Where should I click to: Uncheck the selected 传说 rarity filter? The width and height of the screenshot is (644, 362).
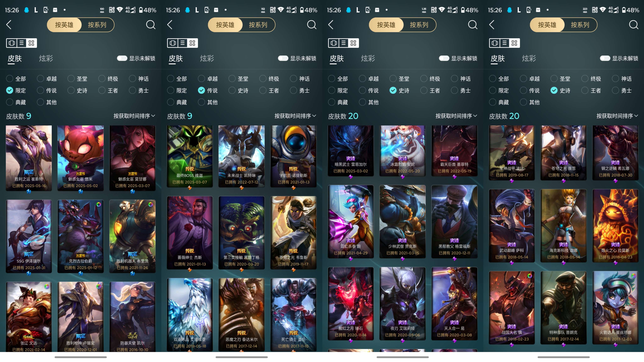(x=202, y=90)
